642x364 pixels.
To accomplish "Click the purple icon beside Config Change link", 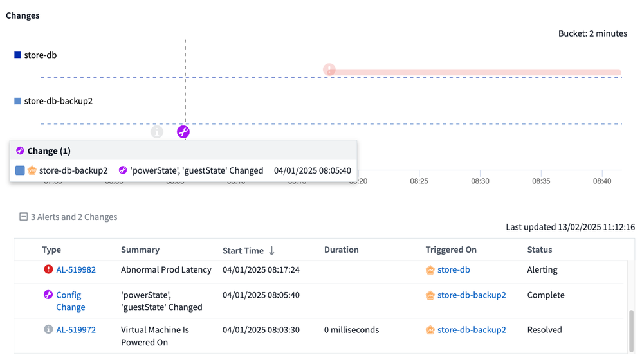I will (x=48, y=295).
